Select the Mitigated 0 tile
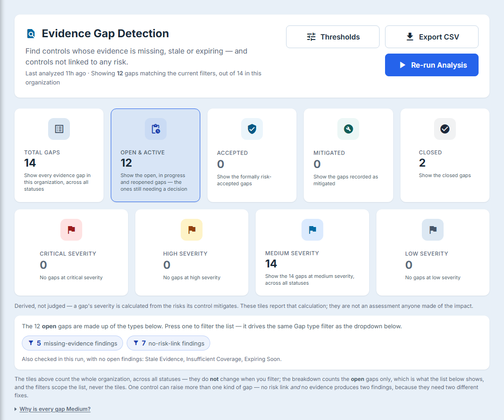This screenshot has height=420, width=504. (348, 155)
